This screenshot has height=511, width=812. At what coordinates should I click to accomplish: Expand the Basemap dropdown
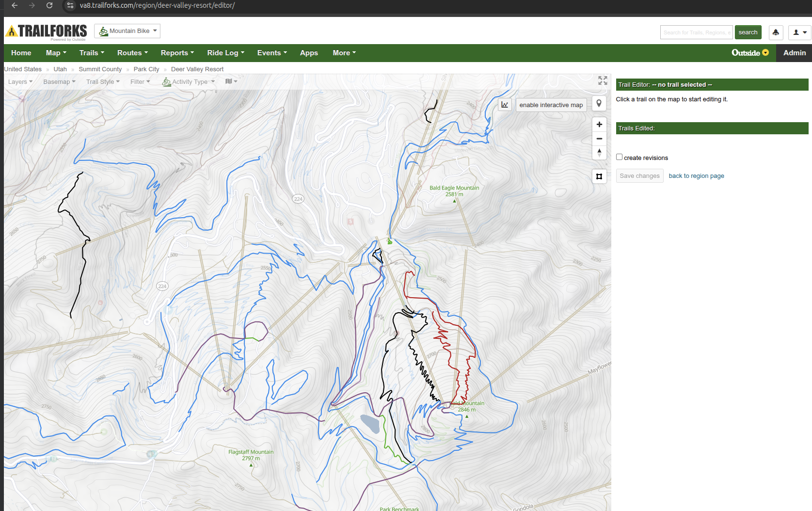pos(59,82)
